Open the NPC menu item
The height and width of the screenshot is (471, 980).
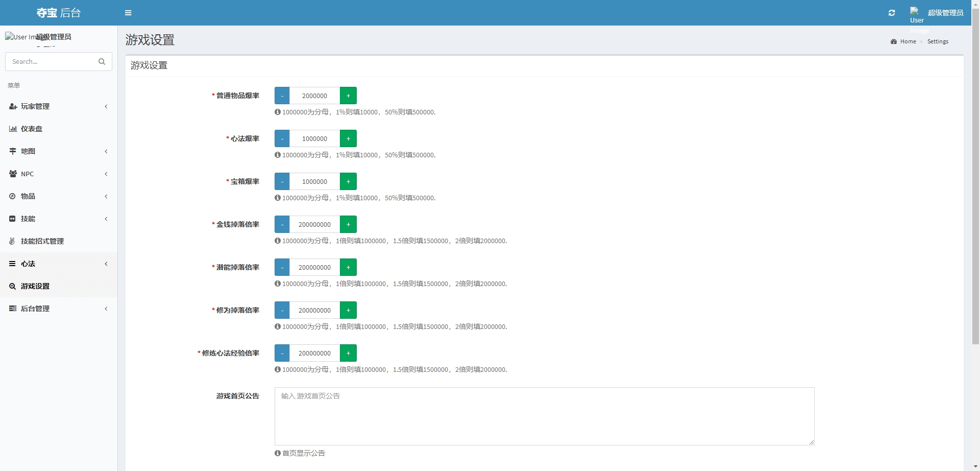pyautogui.click(x=59, y=174)
